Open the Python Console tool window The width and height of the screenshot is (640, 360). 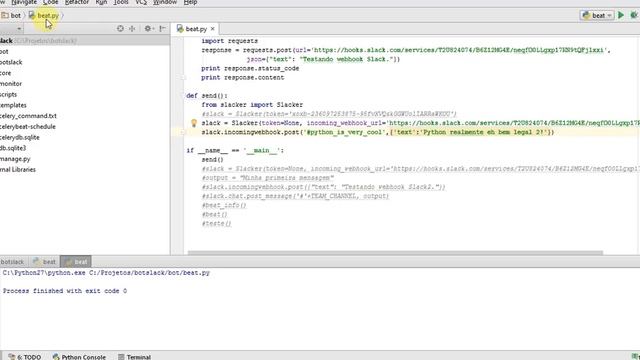(79, 357)
